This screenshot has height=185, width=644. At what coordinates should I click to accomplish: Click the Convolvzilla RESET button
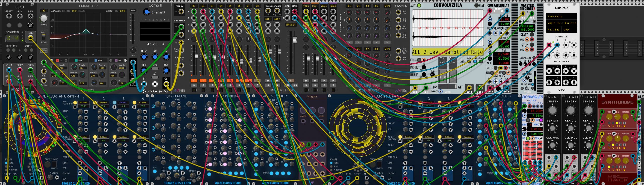click(x=476, y=5)
